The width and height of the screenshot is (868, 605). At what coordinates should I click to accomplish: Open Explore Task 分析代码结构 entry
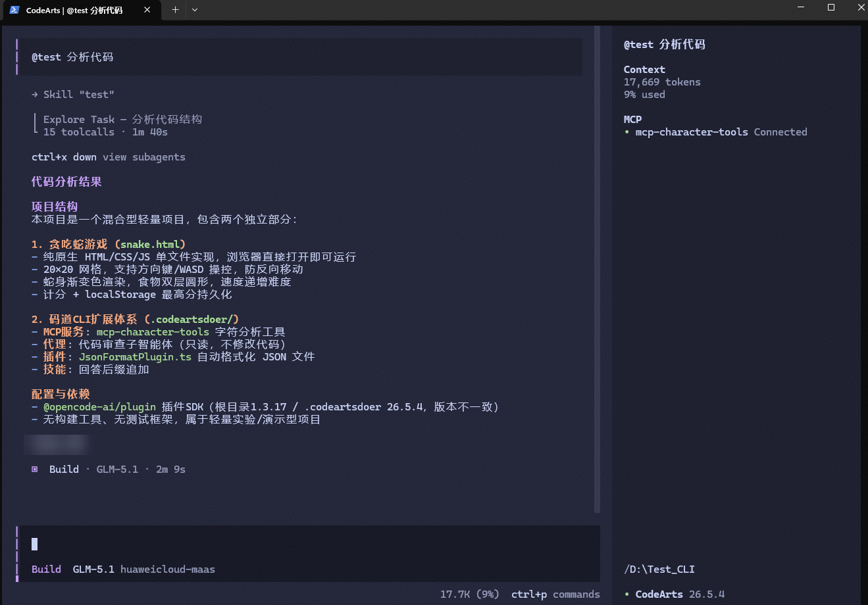(122, 120)
